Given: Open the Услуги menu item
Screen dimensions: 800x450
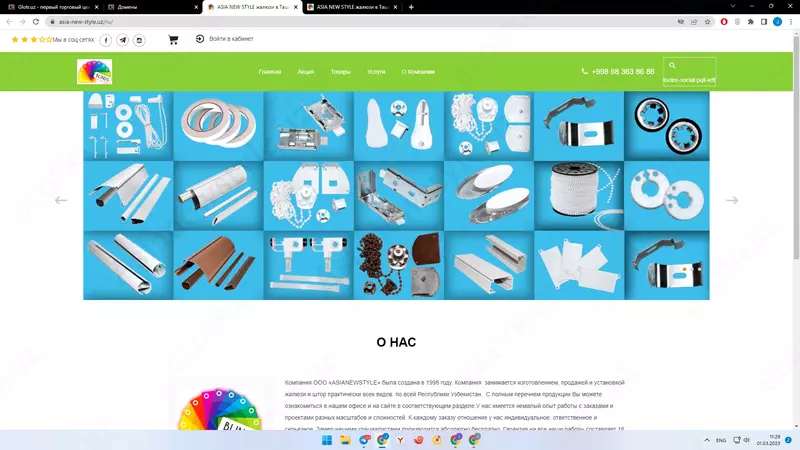Looking at the screenshot, I should [376, 71].
